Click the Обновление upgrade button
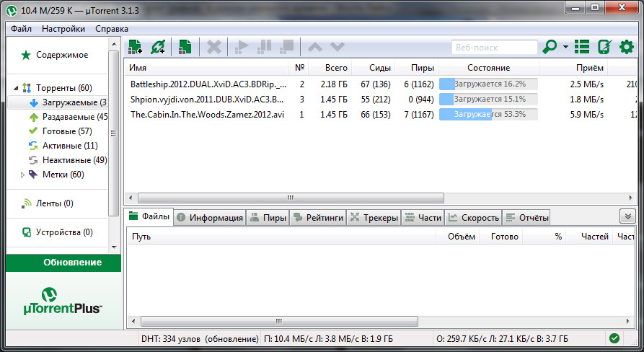The height and width of the screenshot is (352, 644). (63, 263)
